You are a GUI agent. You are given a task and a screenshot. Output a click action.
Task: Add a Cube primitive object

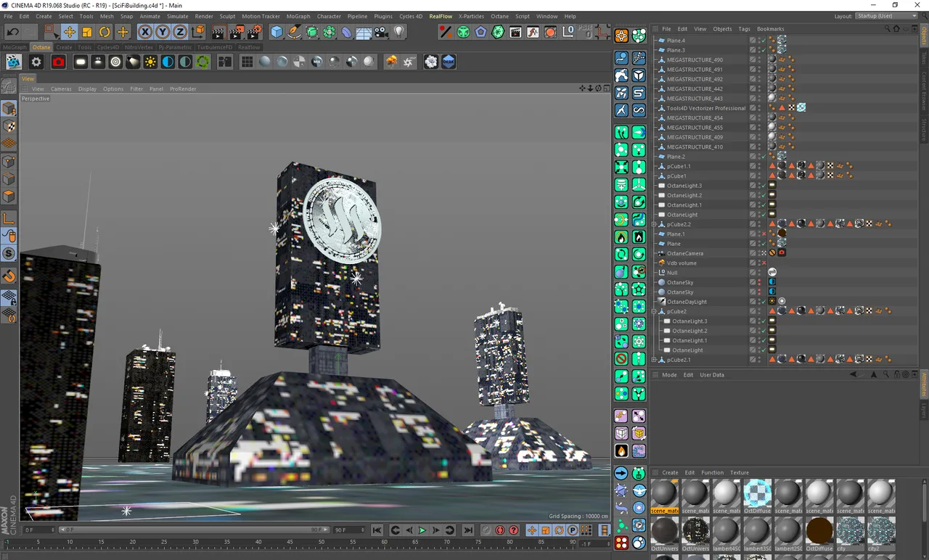pyautogui.click(x=277, y=32)
